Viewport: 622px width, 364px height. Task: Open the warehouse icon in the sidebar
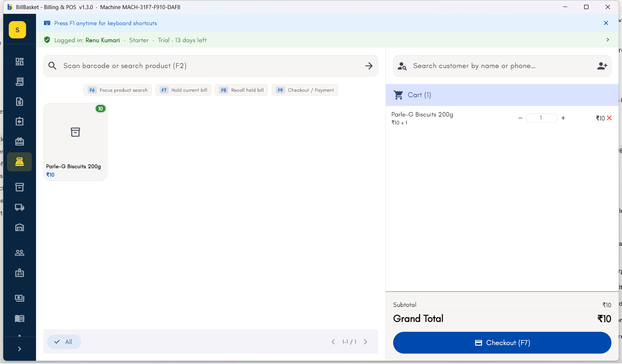(19, 227)
